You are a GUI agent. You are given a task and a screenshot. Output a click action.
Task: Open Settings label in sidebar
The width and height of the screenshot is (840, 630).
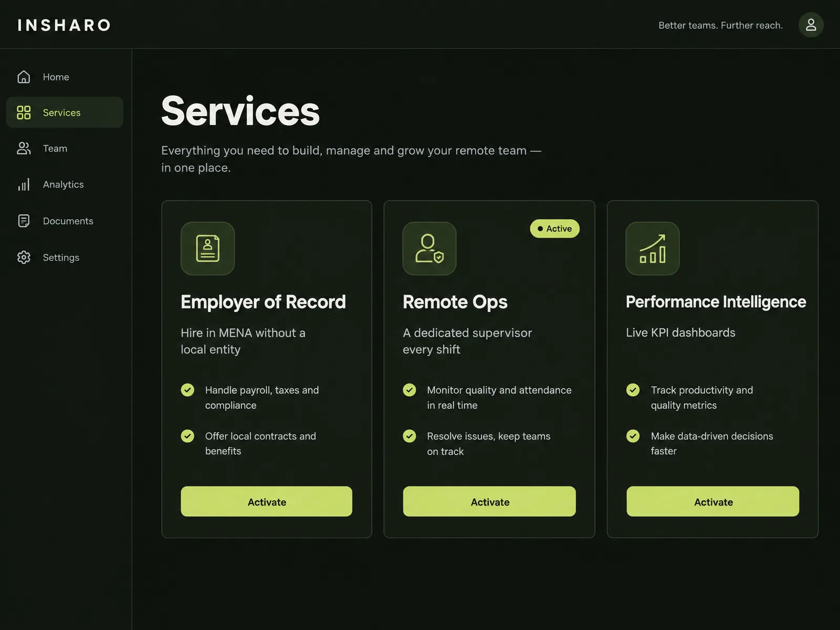point(61,257)
